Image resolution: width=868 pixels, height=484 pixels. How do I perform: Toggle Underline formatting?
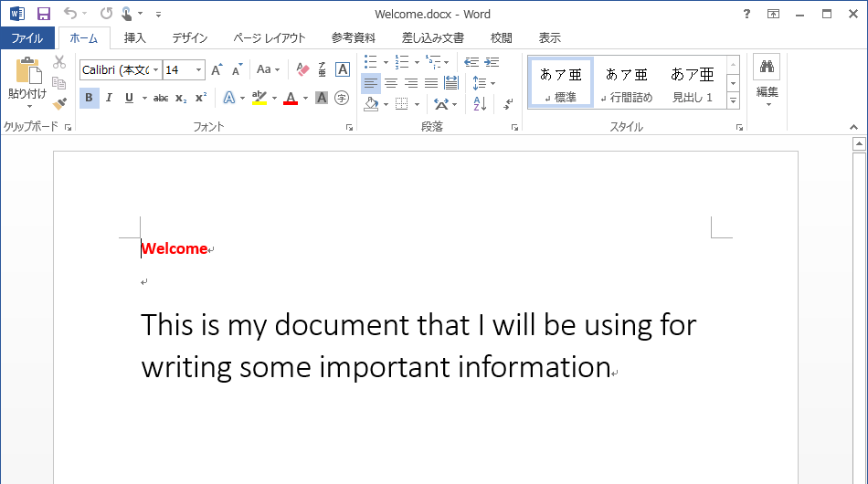point(129,98)
